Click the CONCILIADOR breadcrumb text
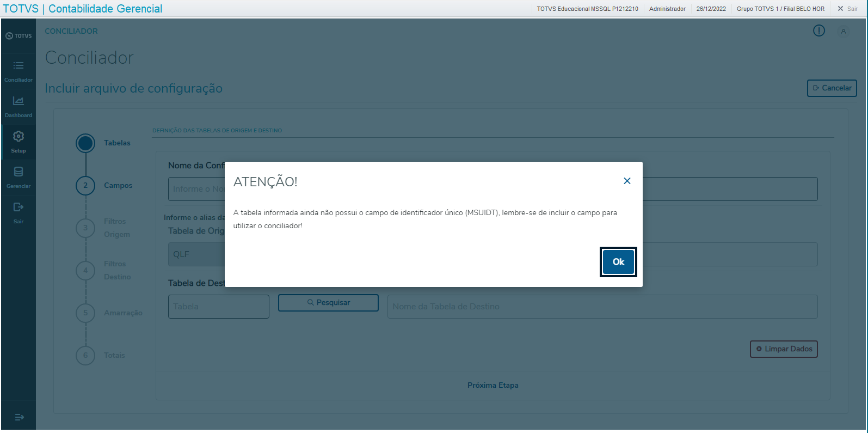 (71, 31)
